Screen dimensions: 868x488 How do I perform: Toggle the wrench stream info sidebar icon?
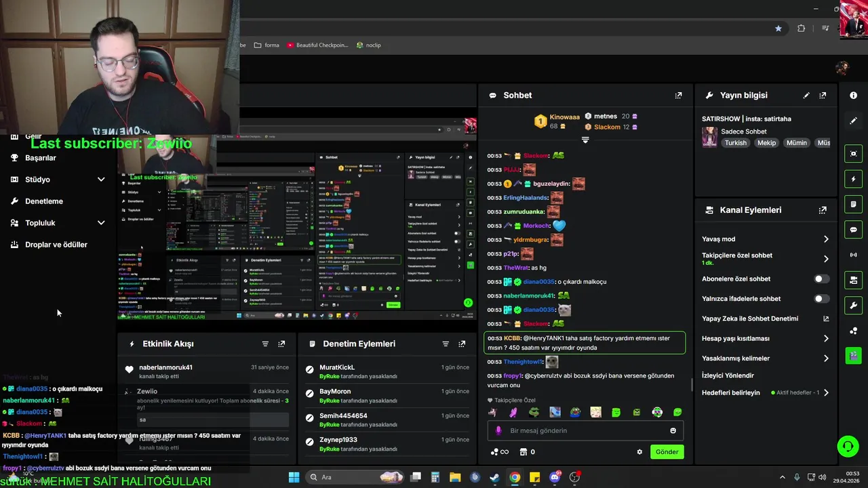[x=853, y=305]
